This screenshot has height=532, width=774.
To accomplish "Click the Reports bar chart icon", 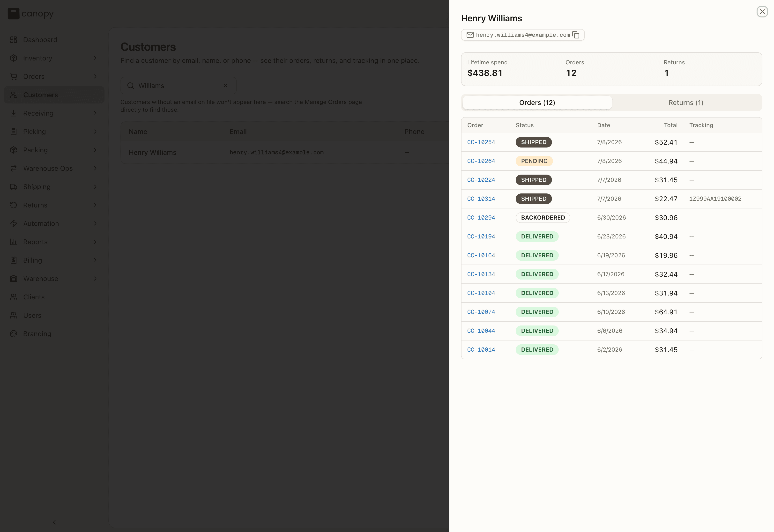I will tap(13, 242).
